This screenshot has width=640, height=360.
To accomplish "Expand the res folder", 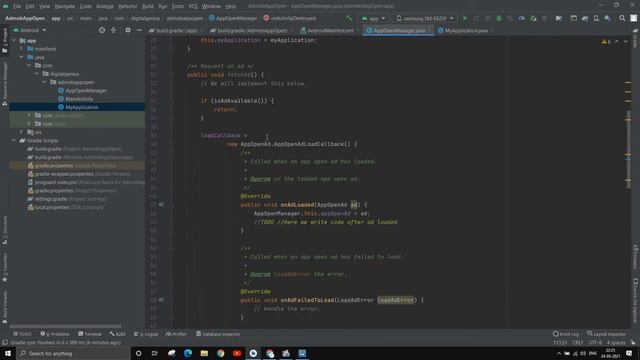I will point(22,132).
